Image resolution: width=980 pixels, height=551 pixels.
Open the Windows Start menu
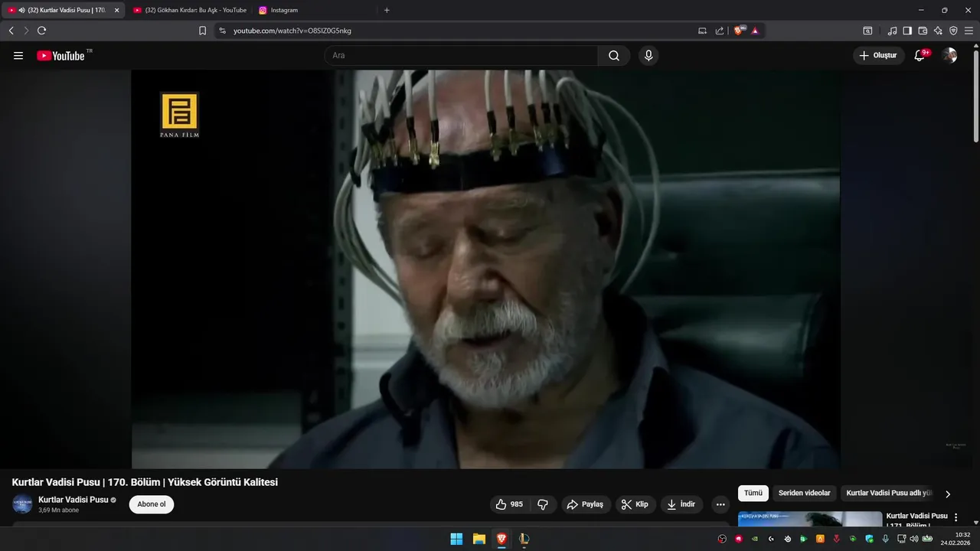[x=456, y=539]
